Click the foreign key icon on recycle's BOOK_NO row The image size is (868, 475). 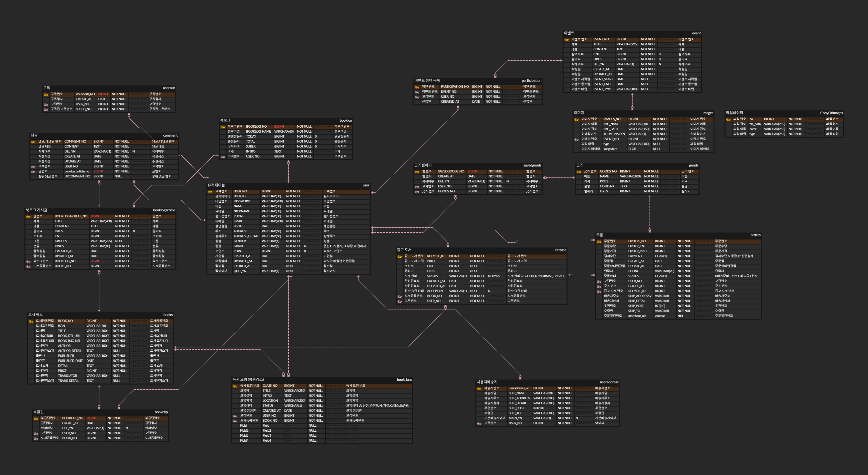pos(400,296)
